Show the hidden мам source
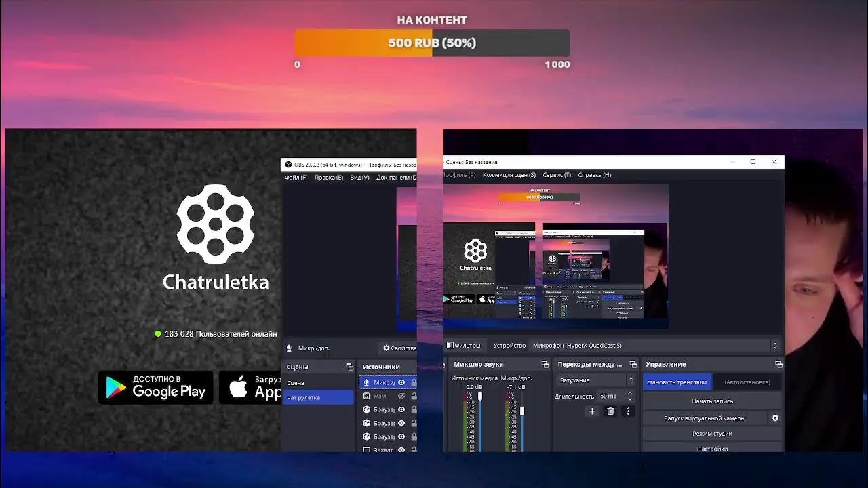This screenshot has height=488, width=868. pyautogui.click(x=401, y=396)
